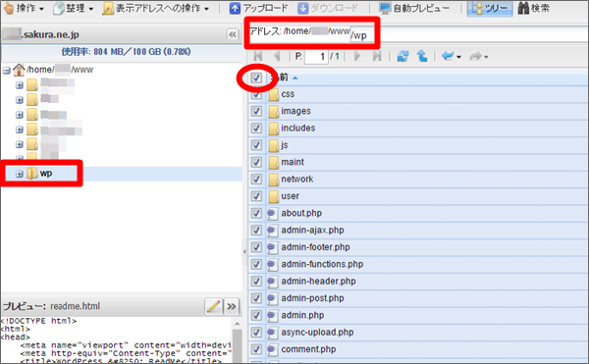Click the includes folder icon
The width and height of the screenshot is (589, 364).
point(274,129)
